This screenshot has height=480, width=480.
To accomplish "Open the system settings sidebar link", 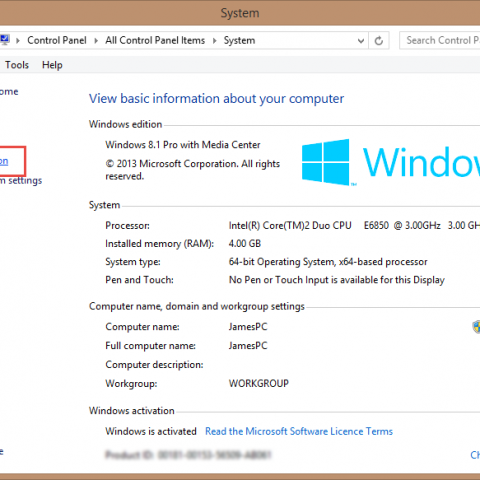I will [21, 181].
